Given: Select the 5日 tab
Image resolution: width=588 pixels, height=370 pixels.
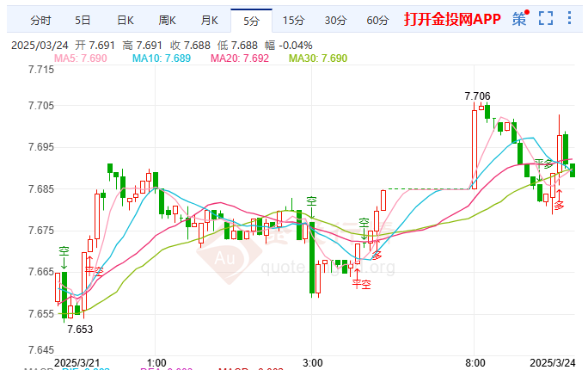Looking at the screenshot, I should click(x=83, y=21).
